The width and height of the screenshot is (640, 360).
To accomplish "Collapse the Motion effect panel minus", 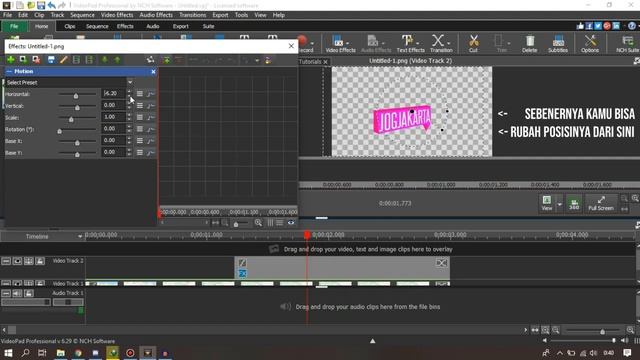I will tap(9, 71).
